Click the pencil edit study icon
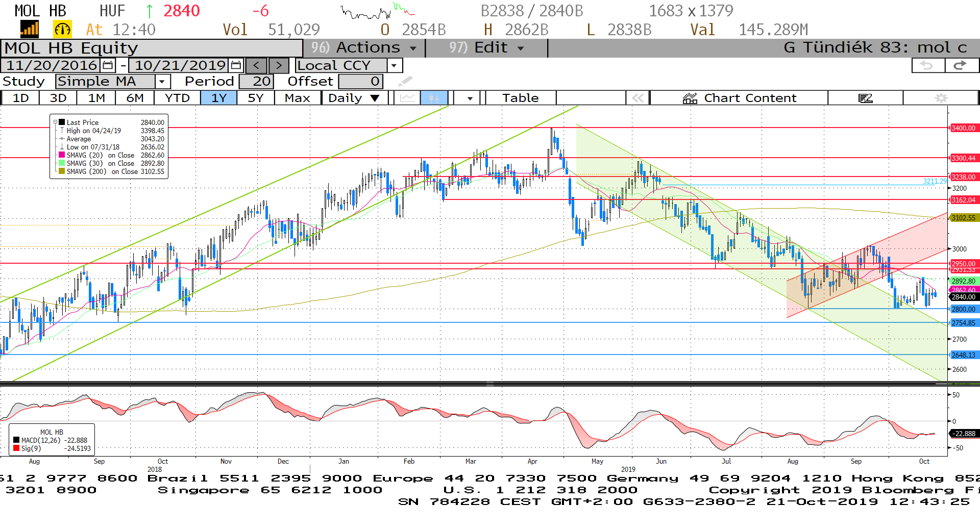Viewport: 980px width, 530px height. point(405,82)
